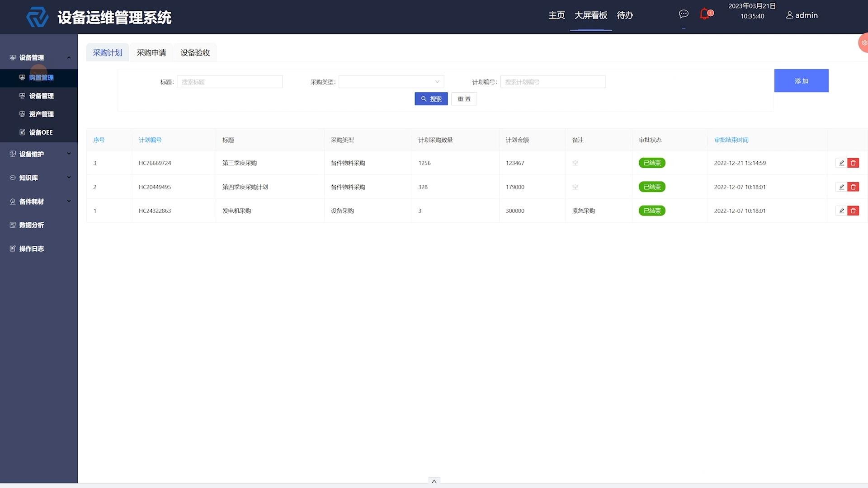
Task: Click the 设备采购 type cell
Action: coord(342,211)
